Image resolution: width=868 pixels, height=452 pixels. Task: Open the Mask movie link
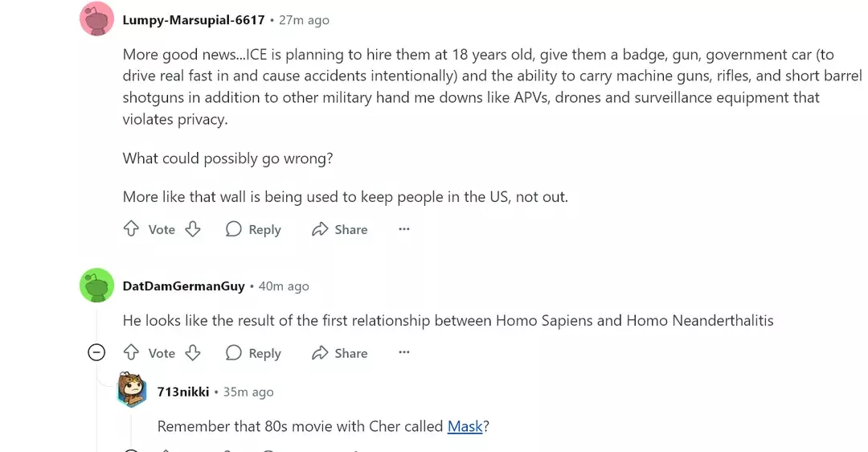pyautogui.click(x=465, y=426)
